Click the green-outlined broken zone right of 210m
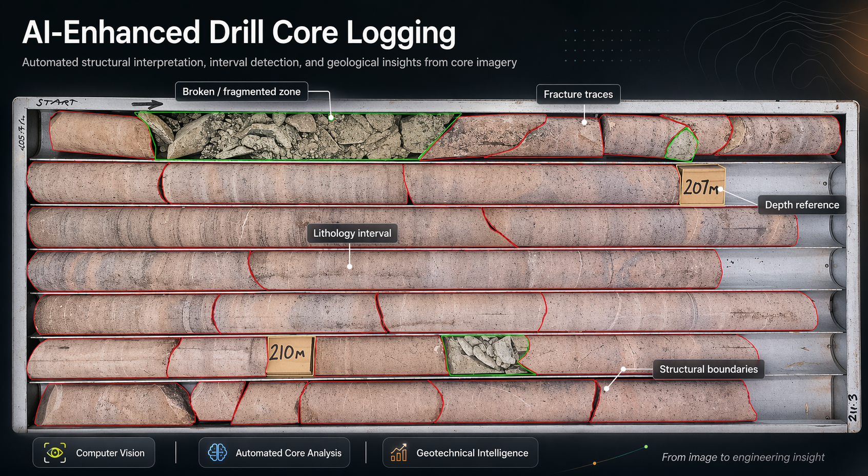This screenshot has height=476, width=868. click(485, 355)
